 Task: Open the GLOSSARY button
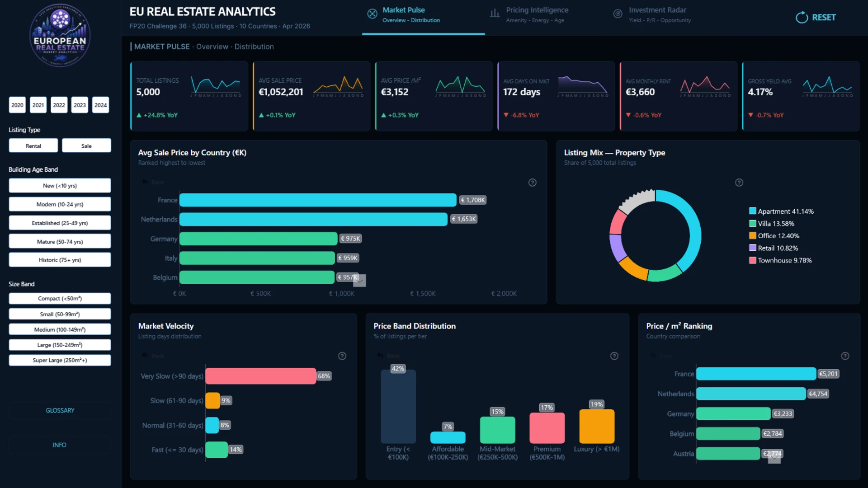(60, 410)
